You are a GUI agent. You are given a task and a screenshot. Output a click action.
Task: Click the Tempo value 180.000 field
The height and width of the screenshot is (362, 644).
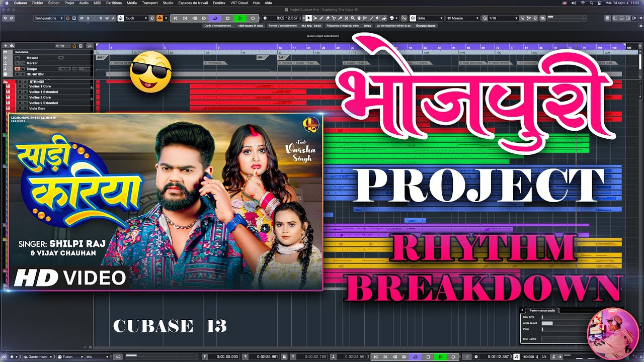tap(64, 69)
